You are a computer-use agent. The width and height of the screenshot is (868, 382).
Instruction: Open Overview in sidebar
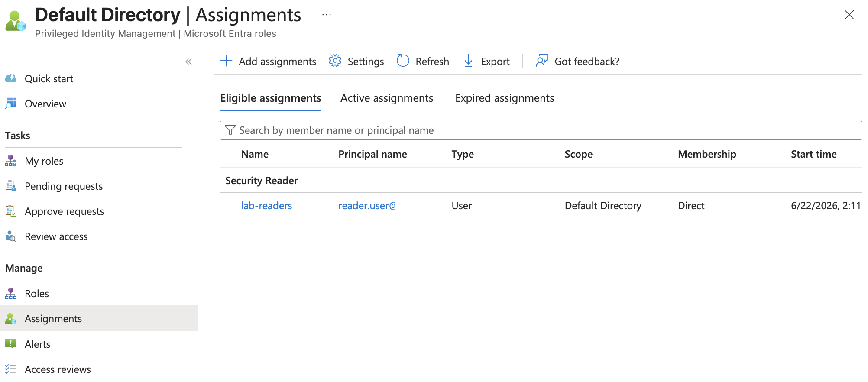point(45,104)
